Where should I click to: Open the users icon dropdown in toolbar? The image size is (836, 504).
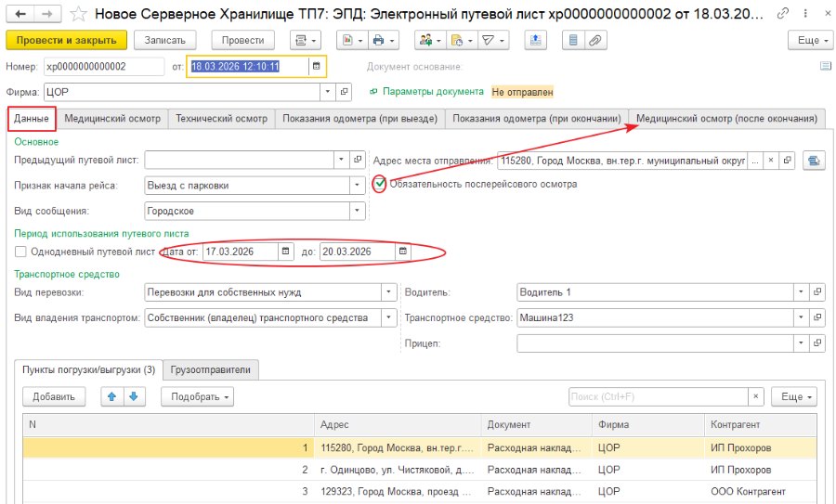430,40
